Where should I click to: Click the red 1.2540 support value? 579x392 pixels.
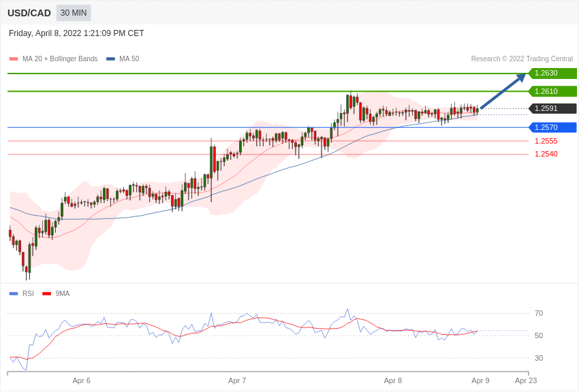click(546, 154)
